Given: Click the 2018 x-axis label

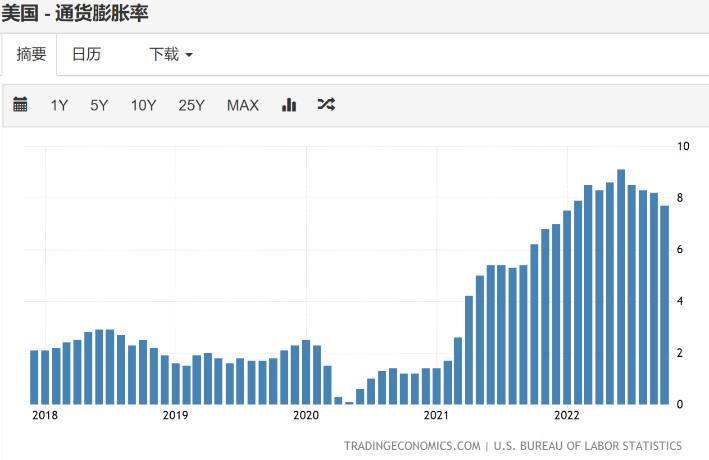Looking at the screenshot, I should click(45, 415).
